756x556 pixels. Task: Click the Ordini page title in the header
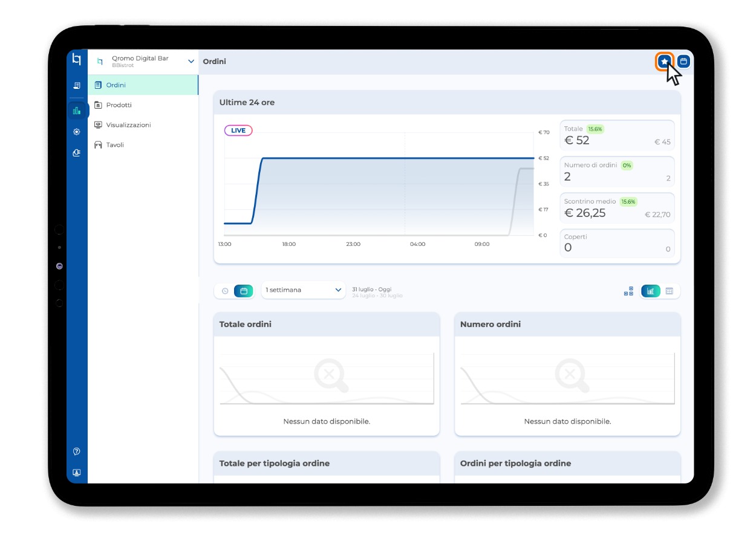pos(215,62)
